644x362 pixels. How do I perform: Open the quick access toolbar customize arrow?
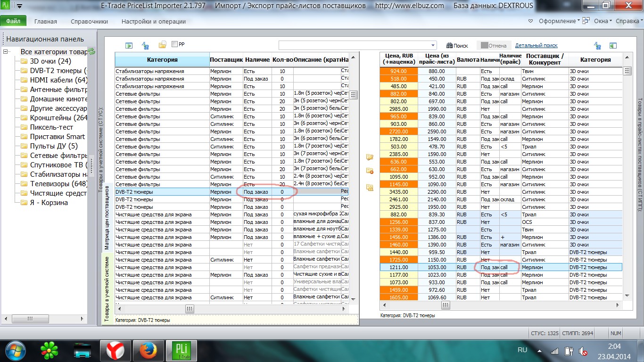pyautogui.click(x=20, y=6)
